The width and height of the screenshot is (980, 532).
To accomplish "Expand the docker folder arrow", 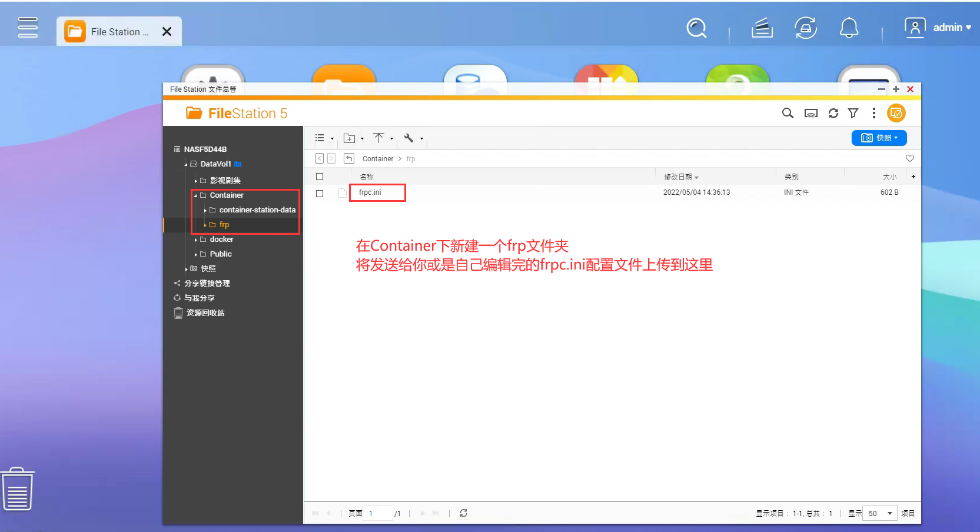I will [195, 240].
